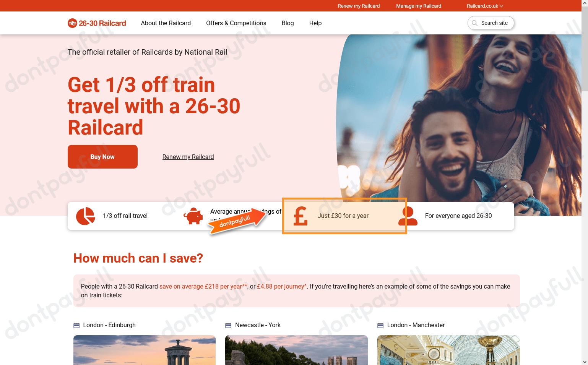Click the ticket icon beside Newcastle - York

point(228,325)
